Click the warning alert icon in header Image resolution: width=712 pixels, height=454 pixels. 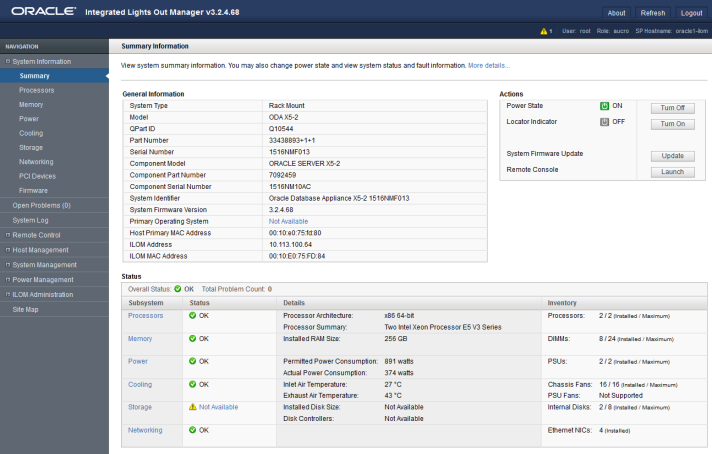point(544,31)
